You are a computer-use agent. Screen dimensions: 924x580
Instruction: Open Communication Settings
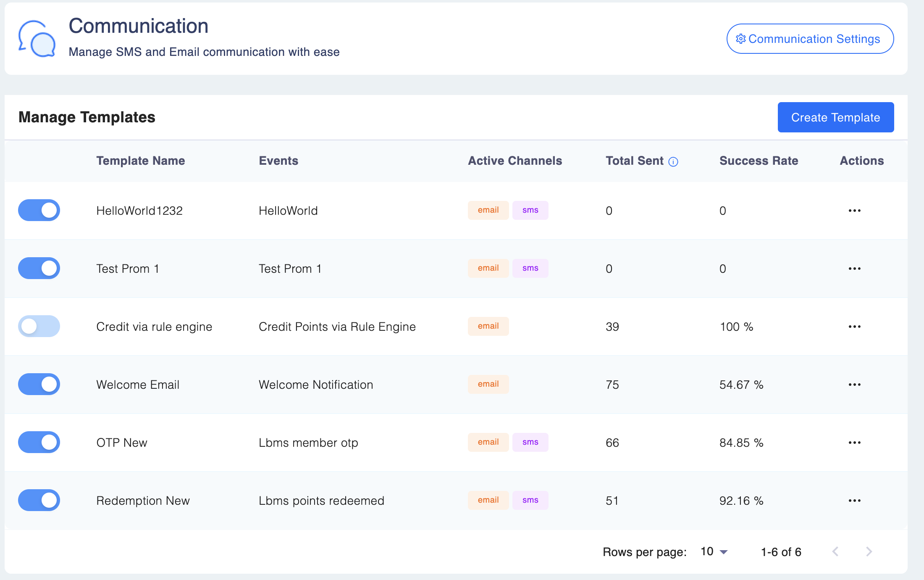point(810,39)
